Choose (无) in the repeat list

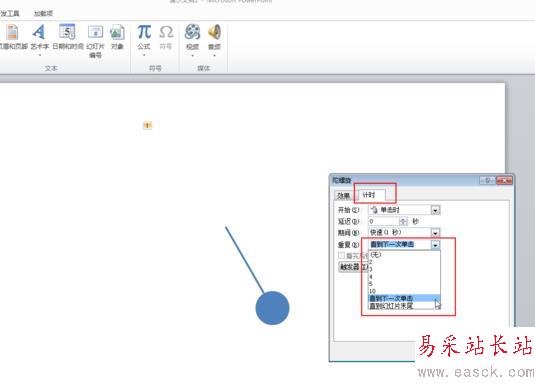tap(405, 255)
